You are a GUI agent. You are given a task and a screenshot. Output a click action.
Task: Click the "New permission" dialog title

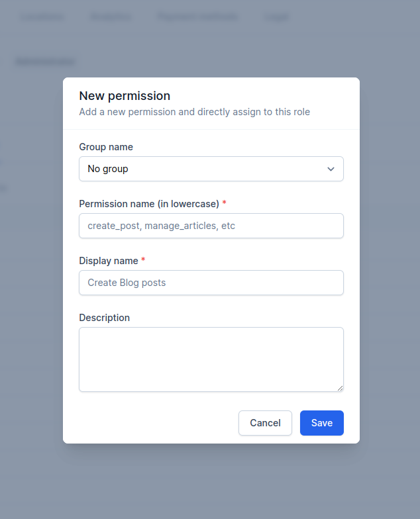tap(125, 96)
